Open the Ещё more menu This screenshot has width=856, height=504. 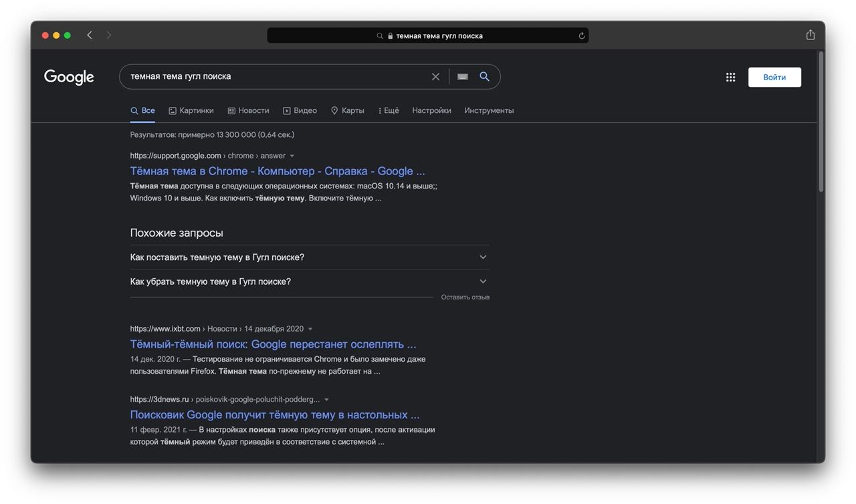coord(389,110)
